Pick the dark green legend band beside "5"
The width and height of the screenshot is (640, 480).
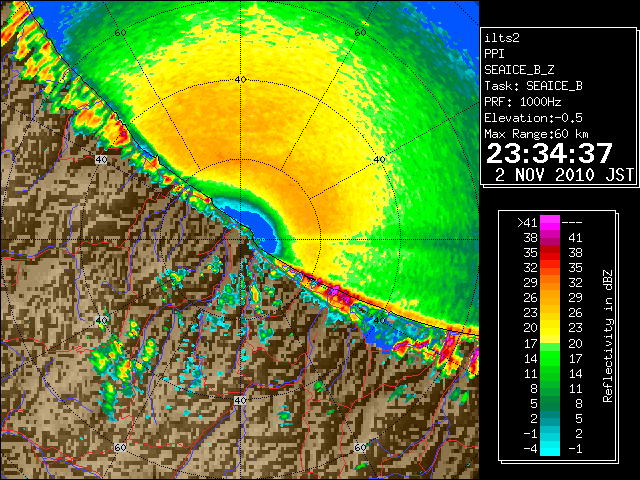(x=550, y=404)
